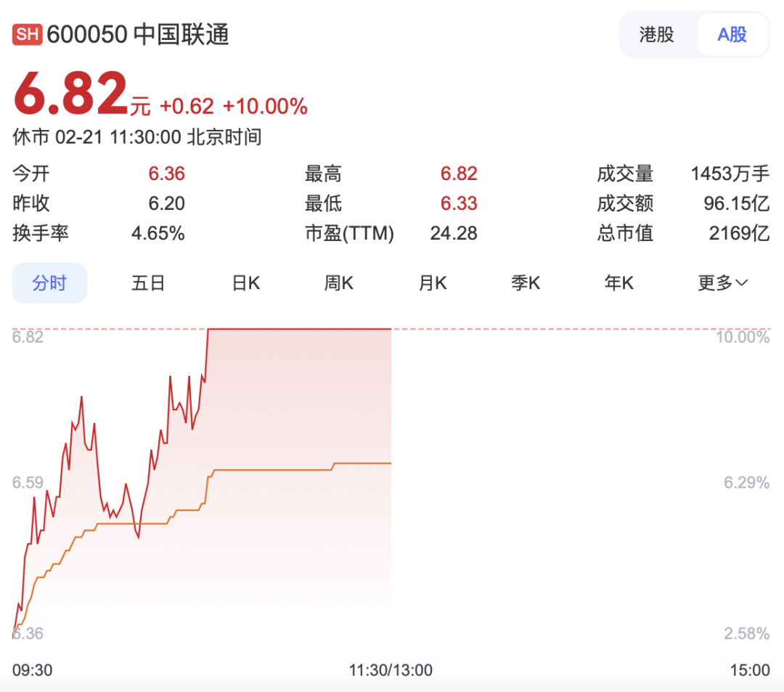Screen dimensions: 784x692
Task: Select the A股 market toggle
Action: (732, 35)
